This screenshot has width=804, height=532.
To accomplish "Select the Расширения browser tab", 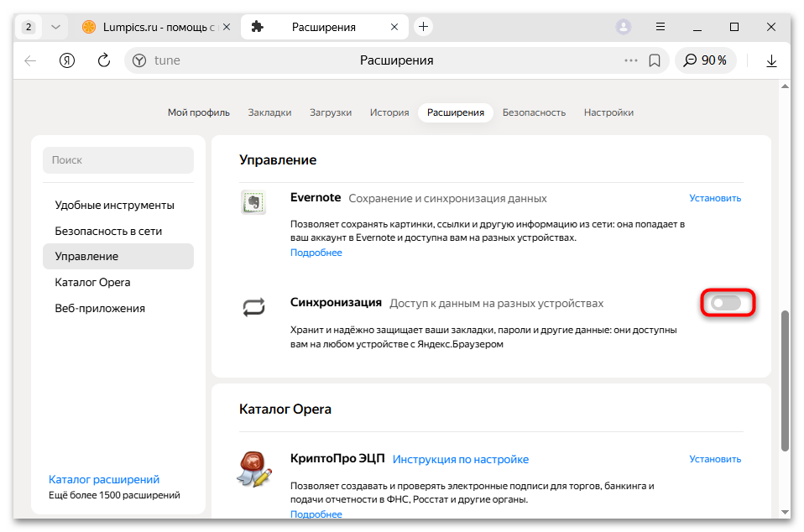I will click(x=324, y=27).
